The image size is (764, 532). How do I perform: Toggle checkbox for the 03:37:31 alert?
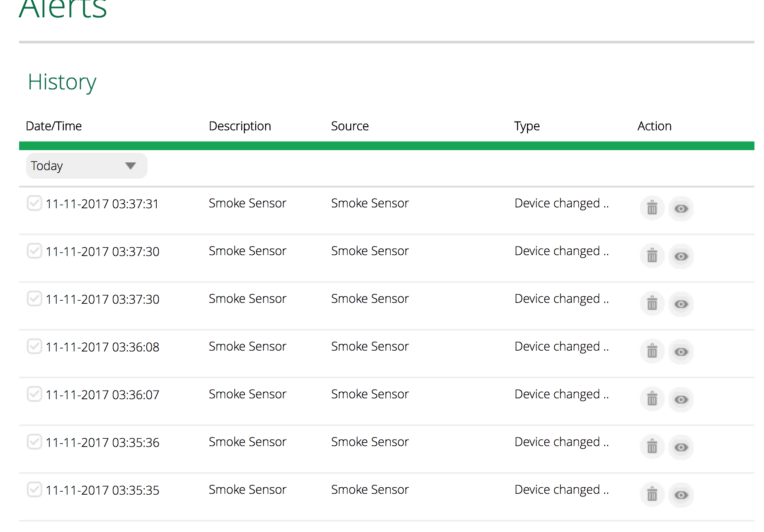click(34, 203)
